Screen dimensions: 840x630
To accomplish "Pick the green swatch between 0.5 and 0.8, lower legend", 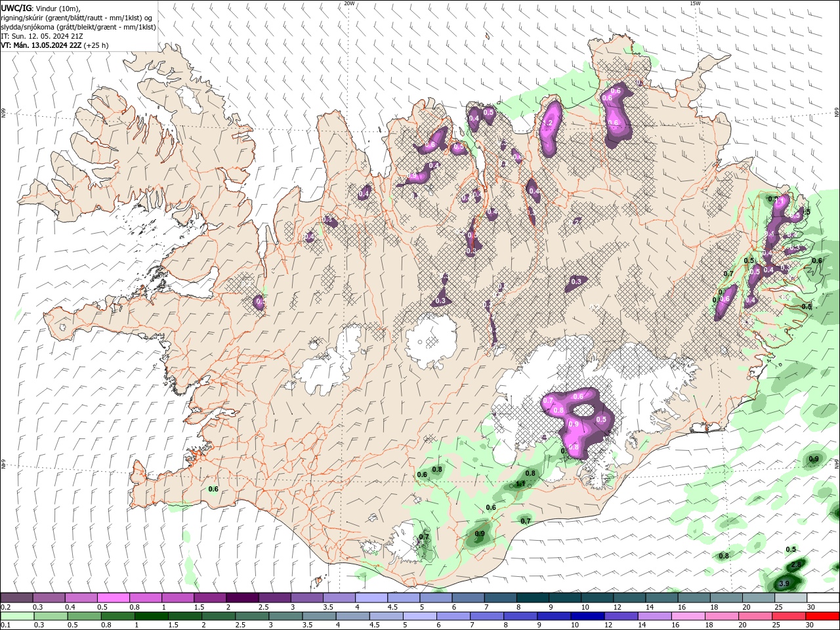I will (x=84, y=617).
